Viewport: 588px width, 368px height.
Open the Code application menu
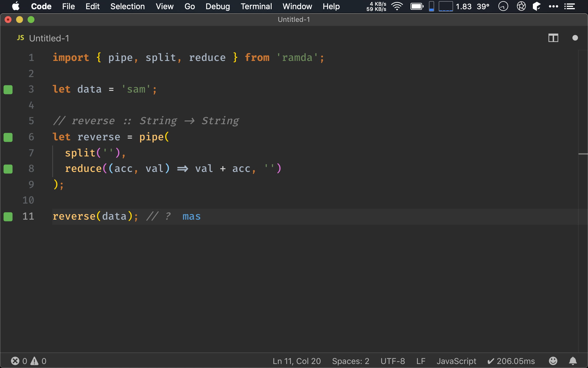point(41,6)
